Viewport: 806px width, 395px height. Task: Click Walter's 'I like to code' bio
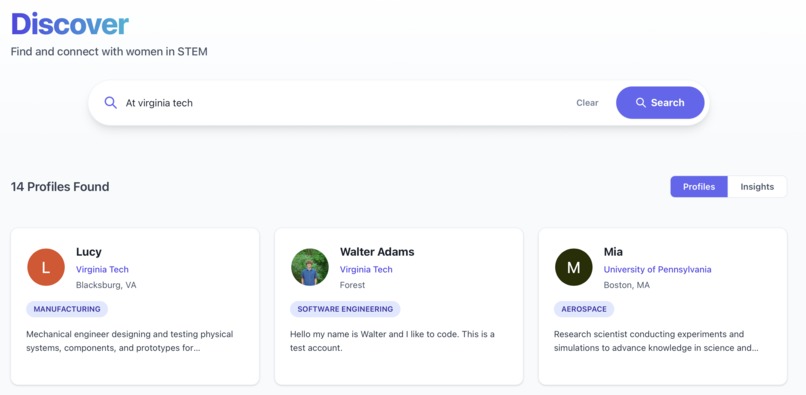392,341
